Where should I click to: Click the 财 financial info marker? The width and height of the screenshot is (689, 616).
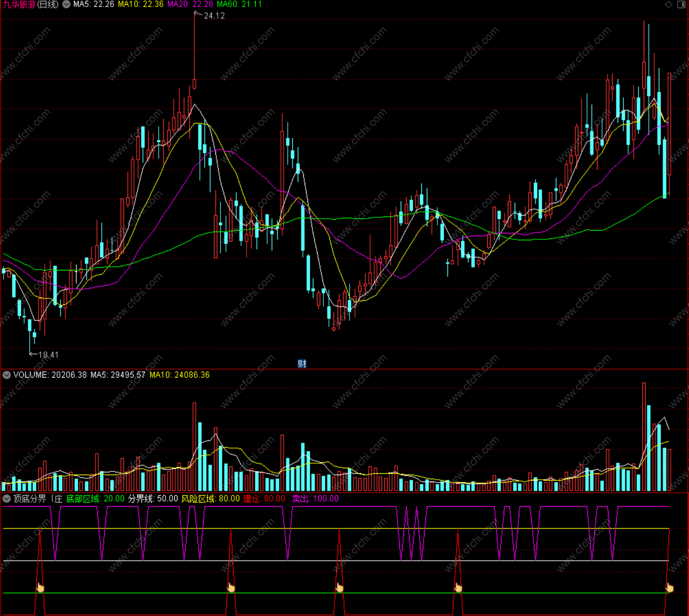pos(302,364)
